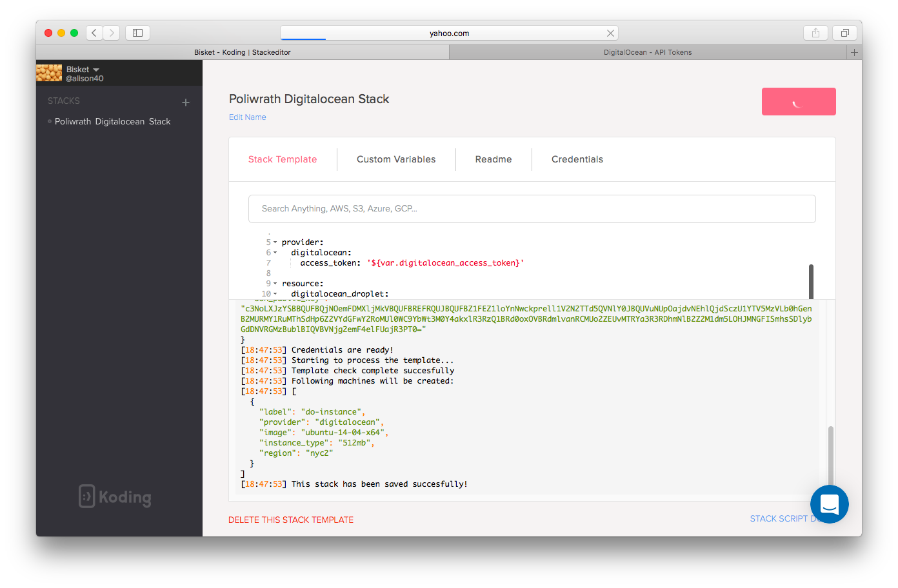Click the 'Template check complete succesfully' log line
Image resolution: width=898 pixels, height=588 pixels.
click(x=348, y=371)
